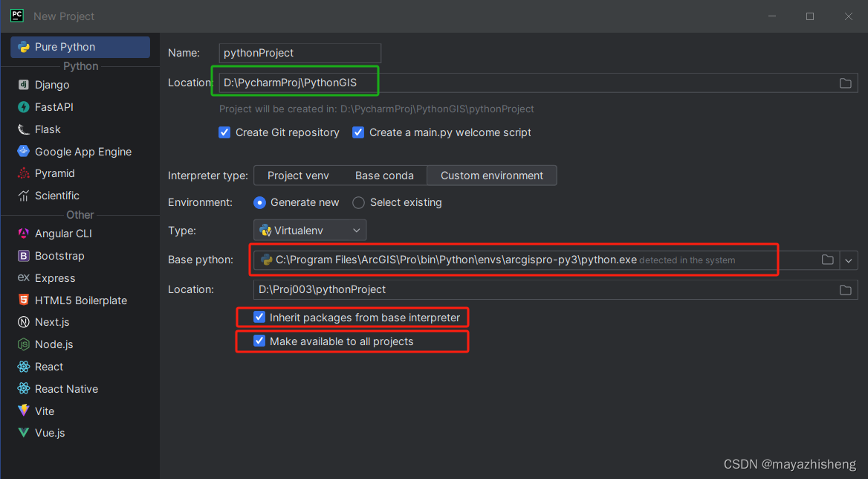Select Google App Engine label

[83, 152]
